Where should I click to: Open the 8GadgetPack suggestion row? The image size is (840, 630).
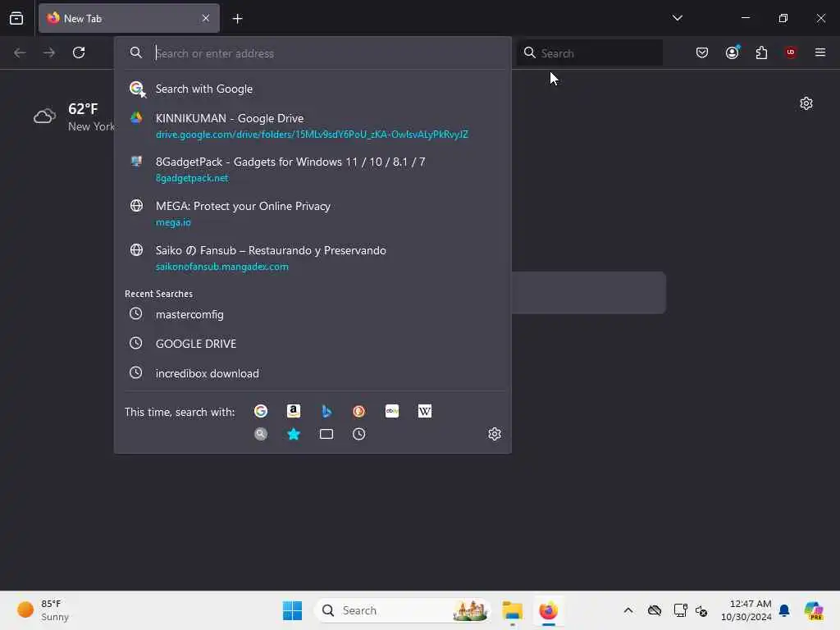coord(313,169)
